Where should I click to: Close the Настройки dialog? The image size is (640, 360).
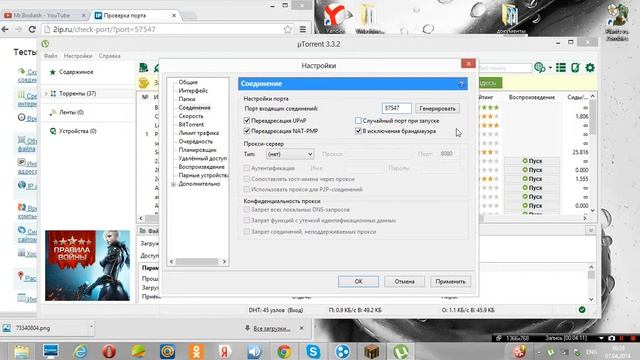(x=468, y=64)
